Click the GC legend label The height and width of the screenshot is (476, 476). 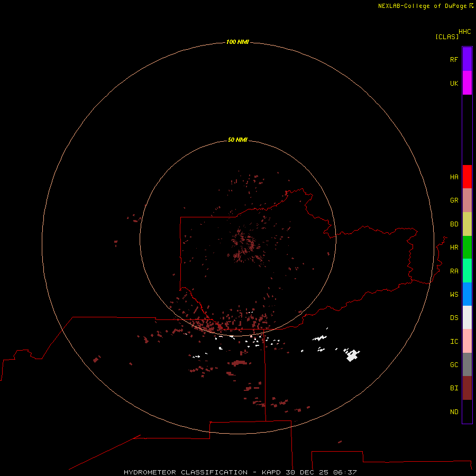(454, 365)
